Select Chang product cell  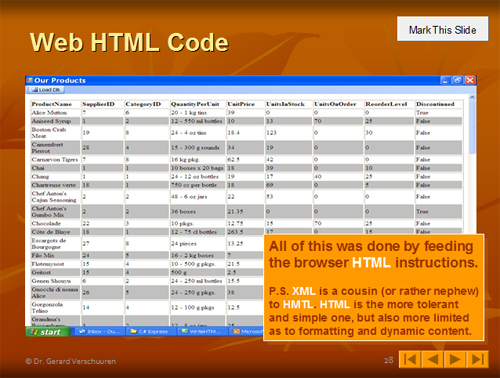[55, 176]
